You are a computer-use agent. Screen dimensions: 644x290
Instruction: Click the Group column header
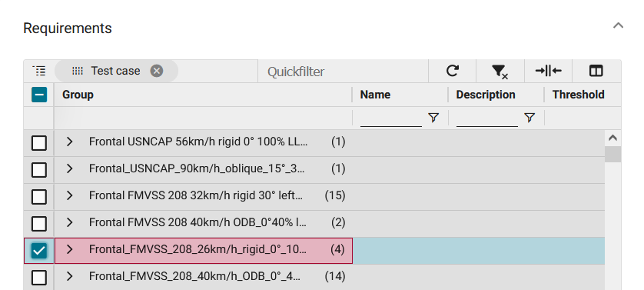203,95
